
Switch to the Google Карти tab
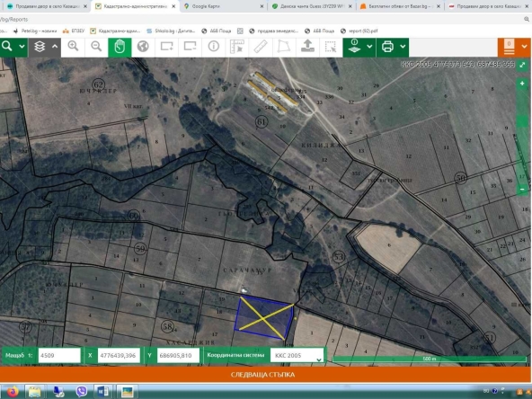(x=224, y=6)
